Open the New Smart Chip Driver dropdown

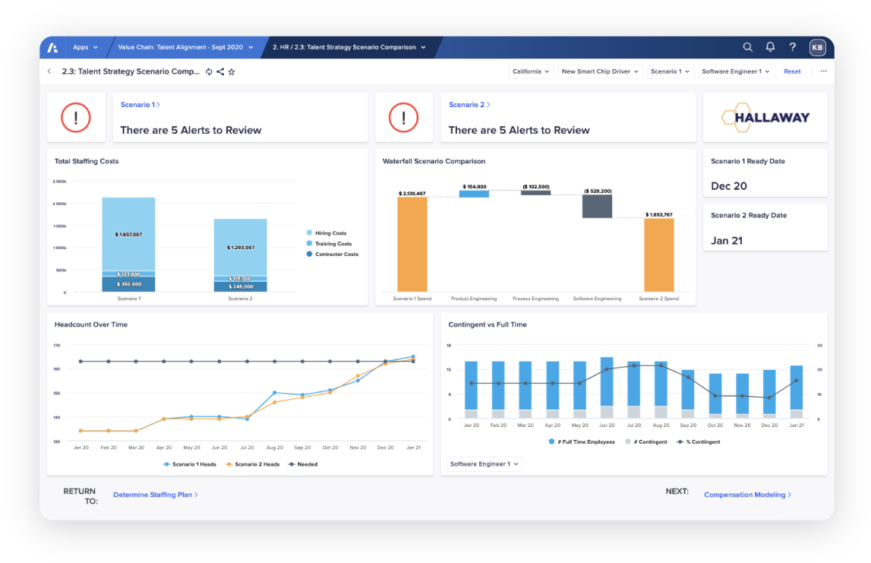click(600, 72)
